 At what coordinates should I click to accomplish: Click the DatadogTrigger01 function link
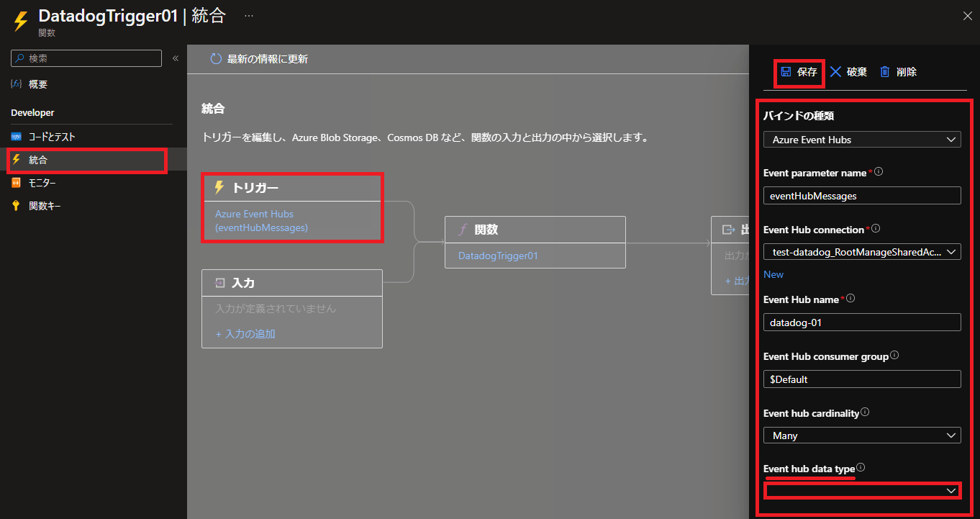click(x=498, y=256)
